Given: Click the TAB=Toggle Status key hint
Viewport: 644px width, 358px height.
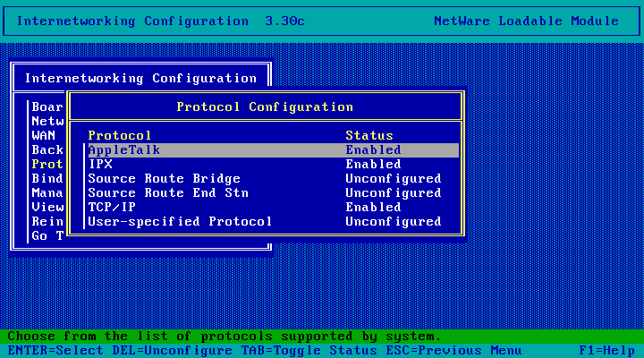Looking at the screenshot, I should click(309, 351).
